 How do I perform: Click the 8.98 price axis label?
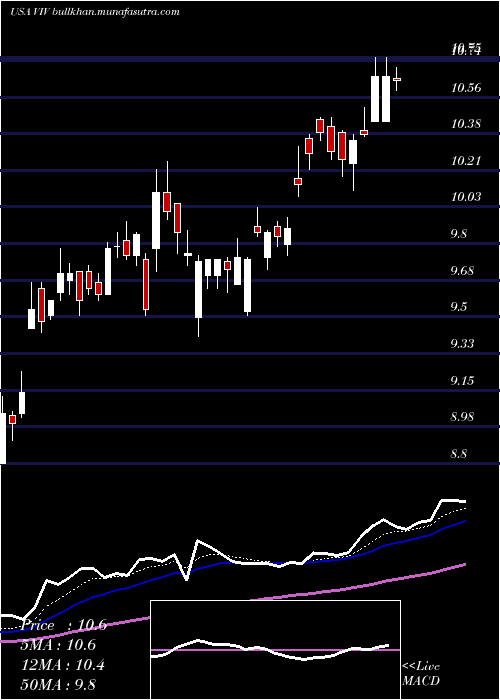click(462, 417)
